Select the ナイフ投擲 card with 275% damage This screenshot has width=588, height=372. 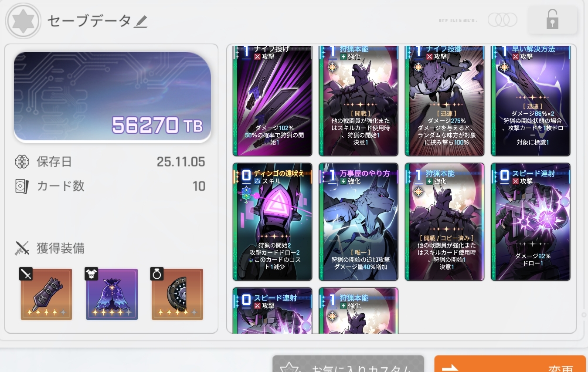pyautogui.click(x=445, y=101)
